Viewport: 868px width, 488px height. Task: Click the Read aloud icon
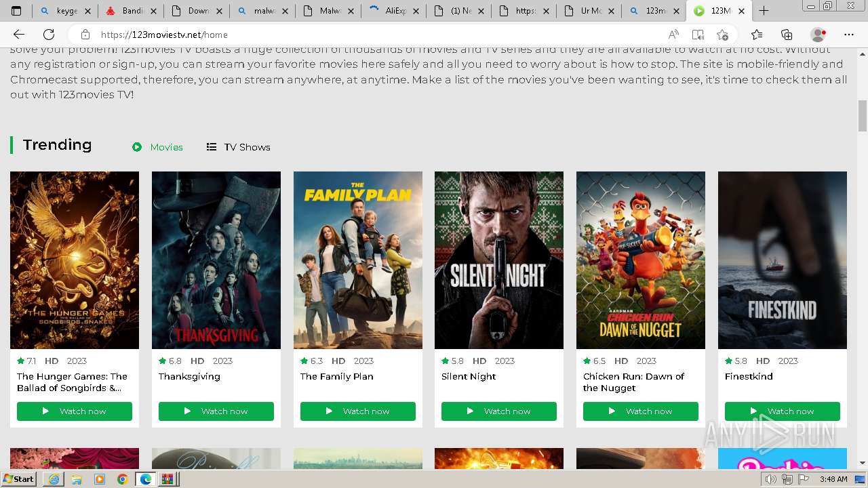click(x=673, y=35)
